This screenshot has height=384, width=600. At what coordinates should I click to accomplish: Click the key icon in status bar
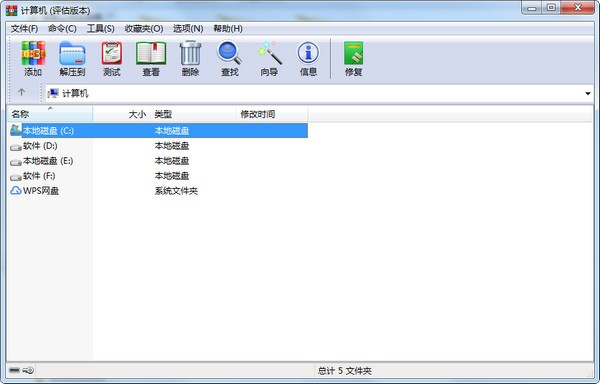click(x=28, y=370)
